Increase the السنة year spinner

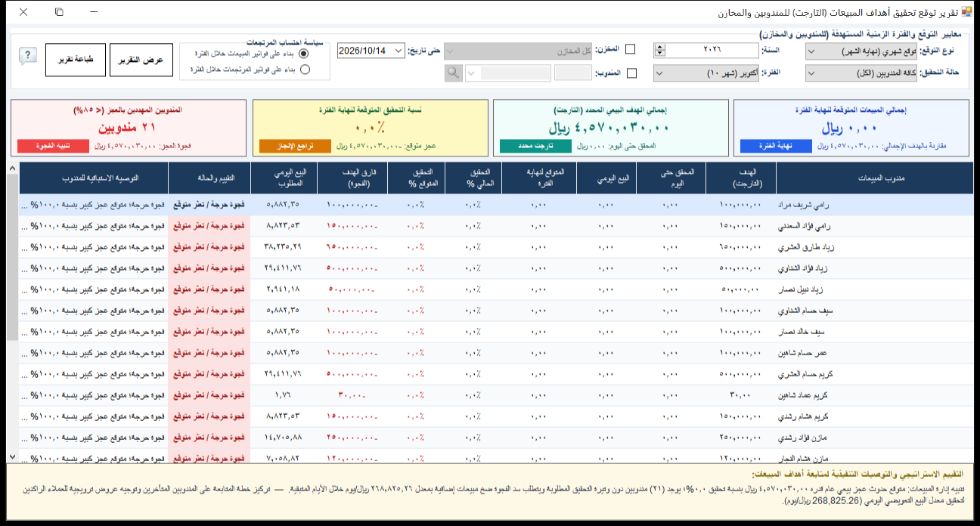(x=659, y=47)
